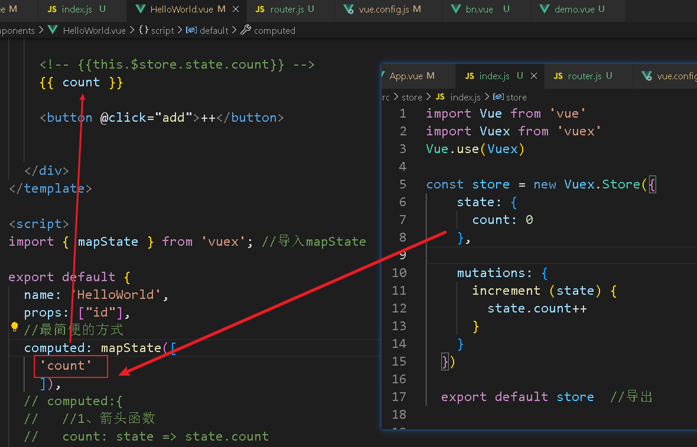Click the props: ["id"] line
Screen dimensions: 697x447
77,313
